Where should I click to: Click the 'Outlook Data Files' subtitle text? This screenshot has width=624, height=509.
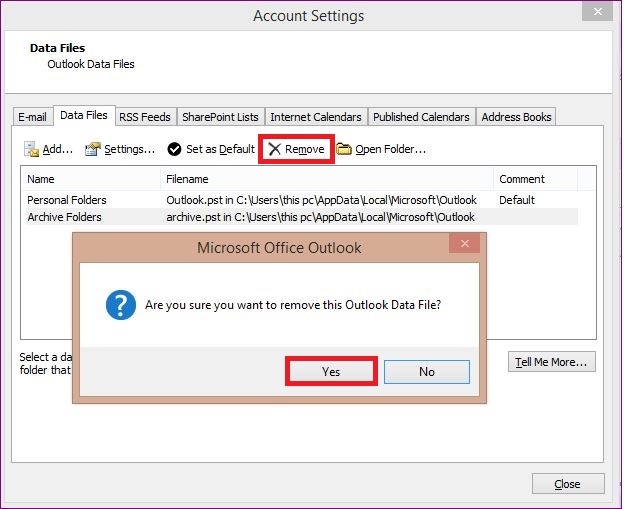point(91,64)
